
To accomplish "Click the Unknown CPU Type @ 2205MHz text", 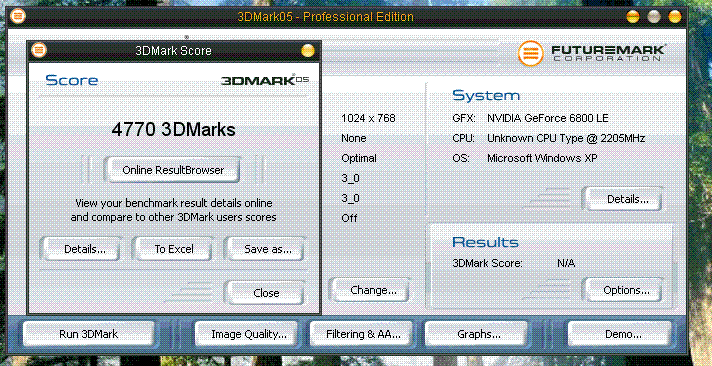I will pos(566,138).
